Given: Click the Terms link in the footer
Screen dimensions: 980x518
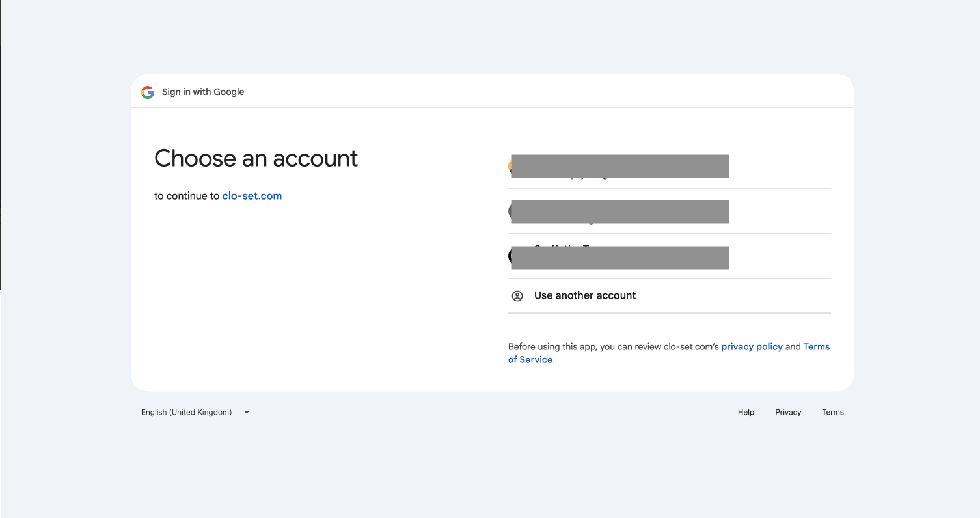Looking at the screenshot, I should point(833,412).
